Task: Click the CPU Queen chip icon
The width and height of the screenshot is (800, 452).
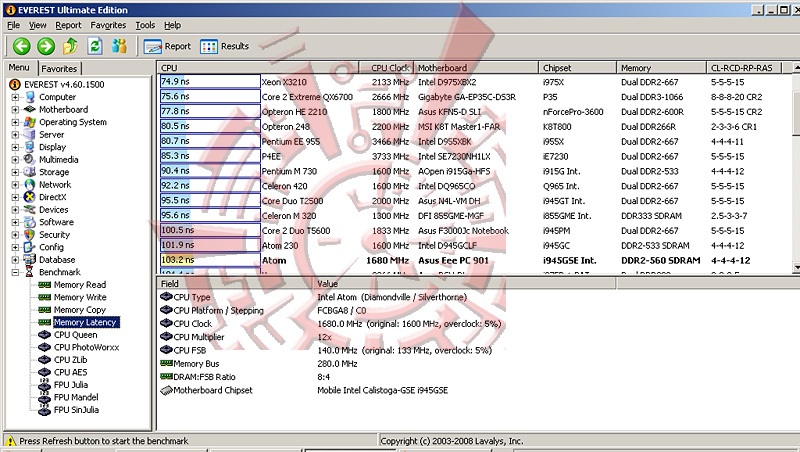Action: pos(44,335)
